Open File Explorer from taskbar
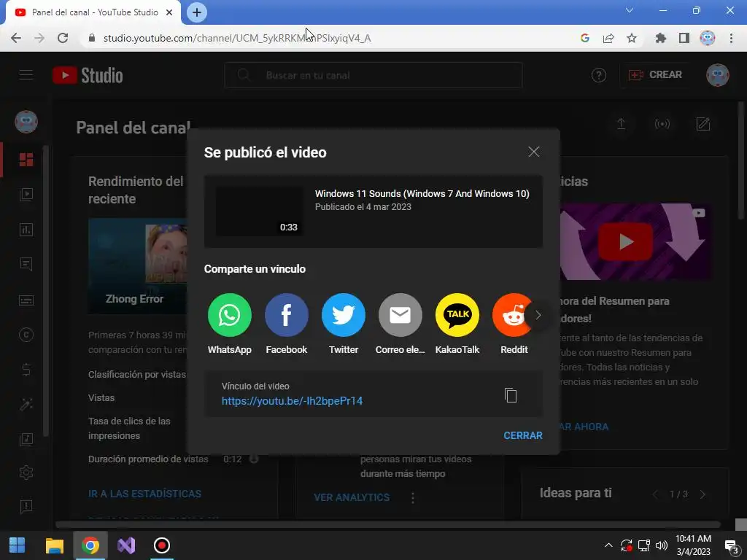The image size is (747, 560). (54, 545)
